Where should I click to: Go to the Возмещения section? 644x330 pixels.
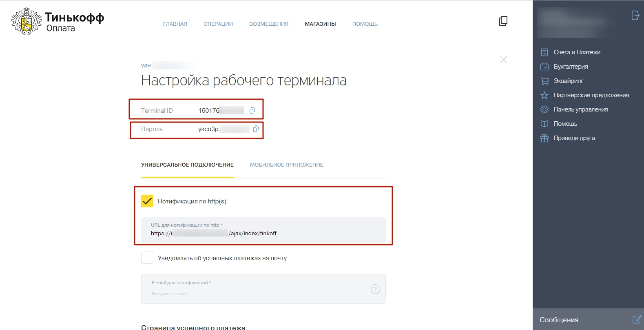pyautogui.click(x=268, y=24)
